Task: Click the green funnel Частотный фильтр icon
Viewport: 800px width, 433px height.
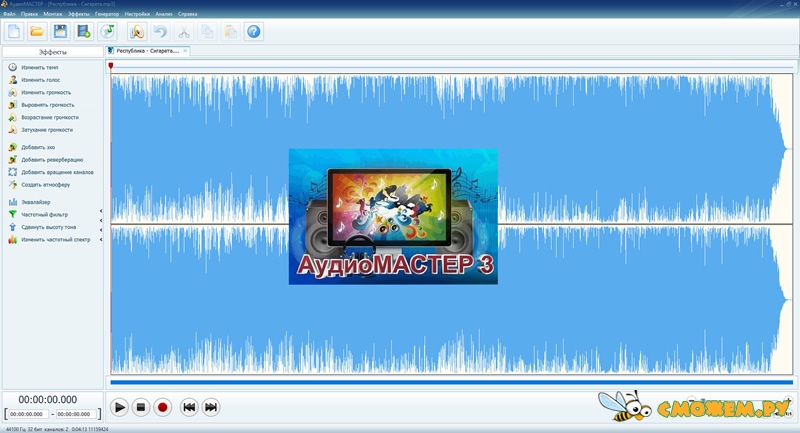Action: point(13,214)
